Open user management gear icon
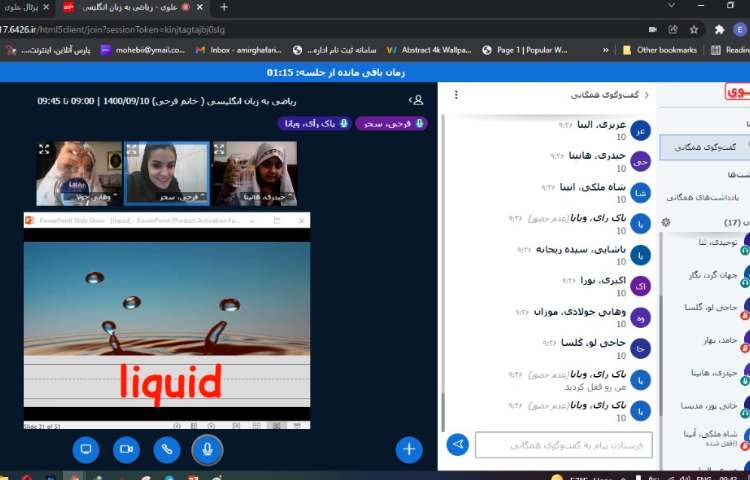The width and height of the screenshot is (750, 480). (x=665, y=222)
